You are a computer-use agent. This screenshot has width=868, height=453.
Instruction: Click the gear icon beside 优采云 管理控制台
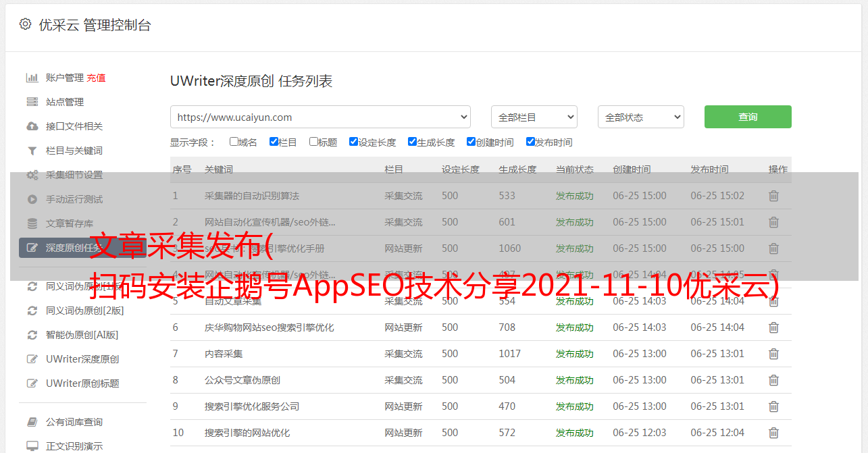pyautogui.click(x=25, y=24)
